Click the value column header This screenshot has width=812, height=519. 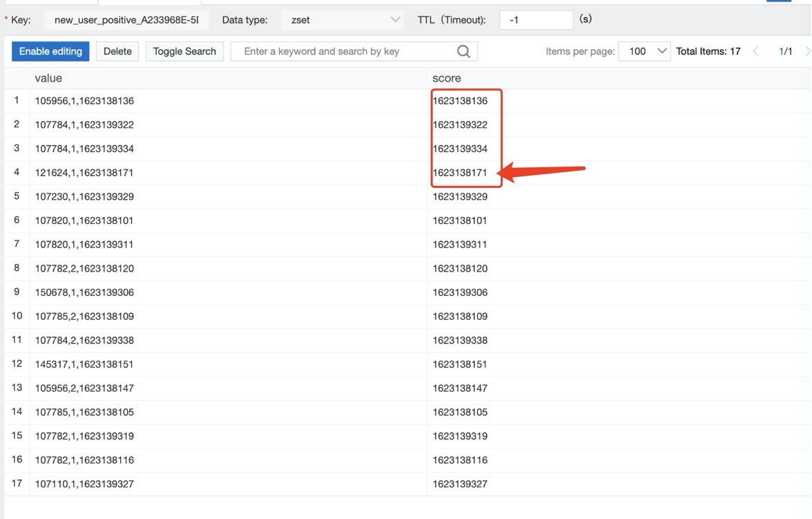pos(48,78)
